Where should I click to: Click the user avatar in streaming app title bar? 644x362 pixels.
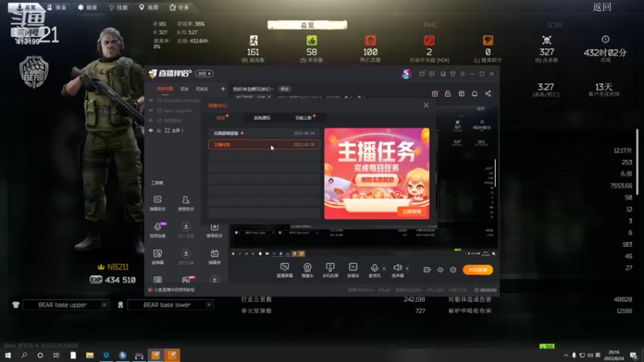[x=406, y=73]
